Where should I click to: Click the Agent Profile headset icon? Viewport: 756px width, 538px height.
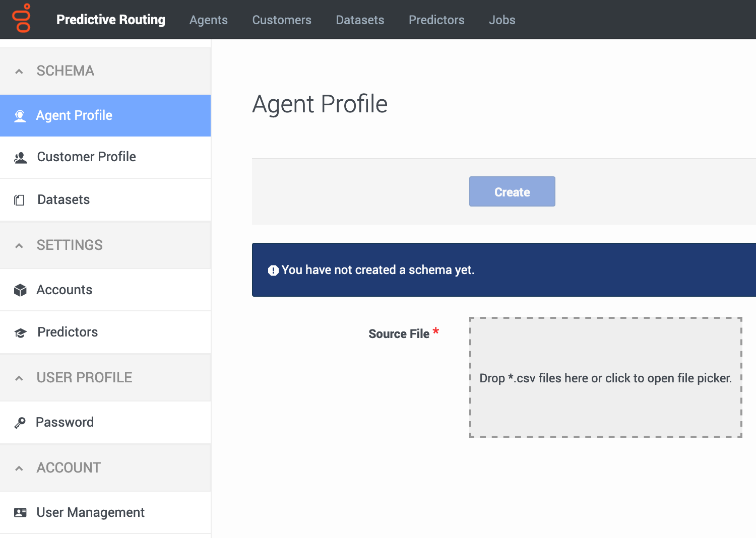[20, 116]
